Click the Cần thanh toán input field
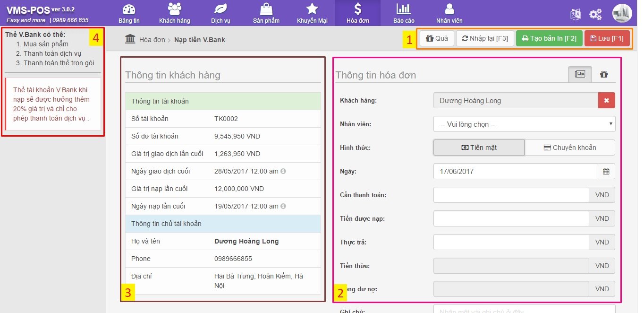The image size is (644, 313). [511, 195]
